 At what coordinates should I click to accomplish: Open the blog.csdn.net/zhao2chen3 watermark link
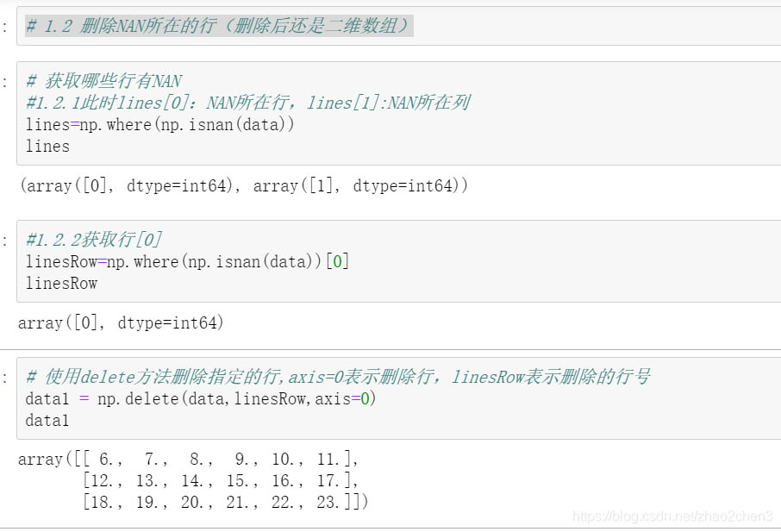tap(672, 516)
